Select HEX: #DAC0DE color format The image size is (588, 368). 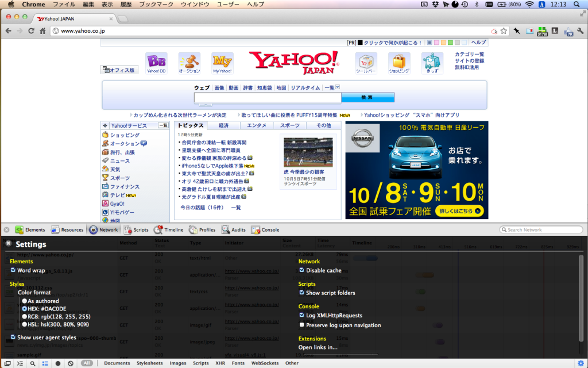click(24, 309)
